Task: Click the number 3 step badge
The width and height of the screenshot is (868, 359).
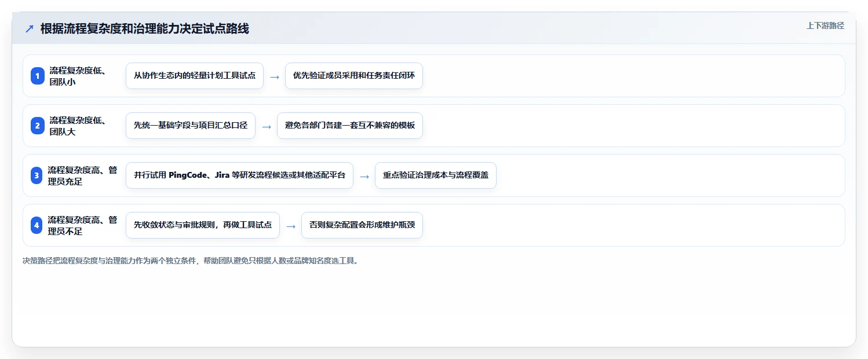Action: [x=37, y=175]
